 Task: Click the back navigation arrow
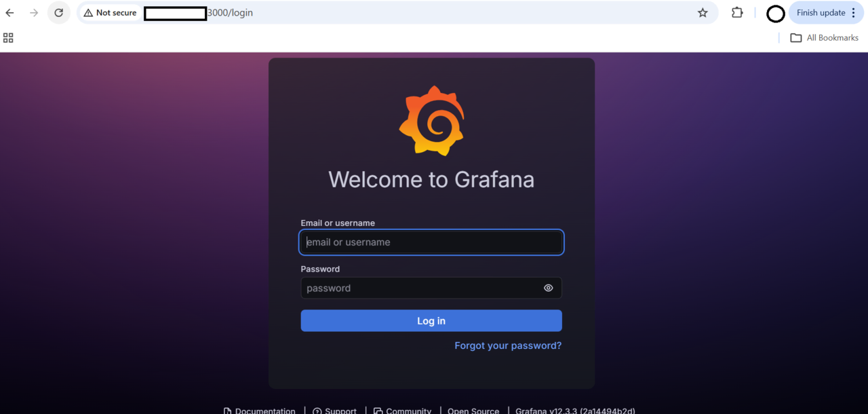9,12
